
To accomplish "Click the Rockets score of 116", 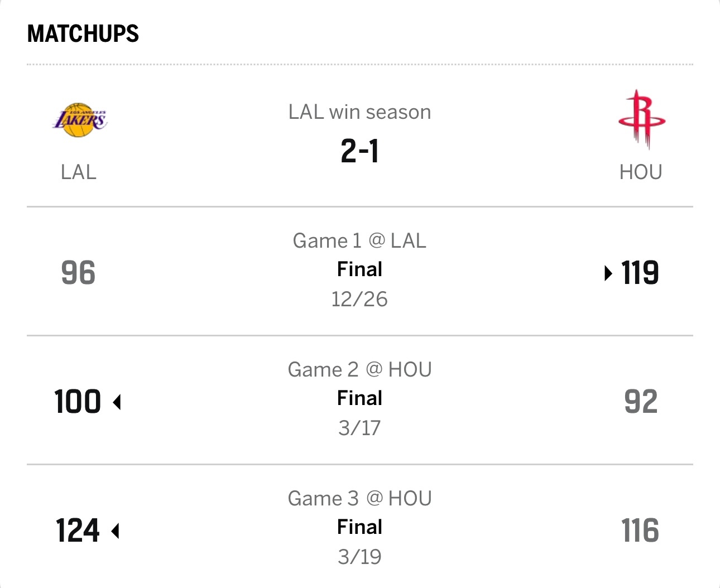I will [x=640, y=531].
